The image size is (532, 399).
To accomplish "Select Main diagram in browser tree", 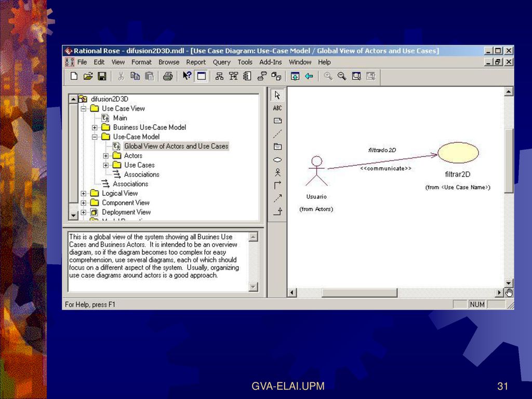I will tap(120, 118).
